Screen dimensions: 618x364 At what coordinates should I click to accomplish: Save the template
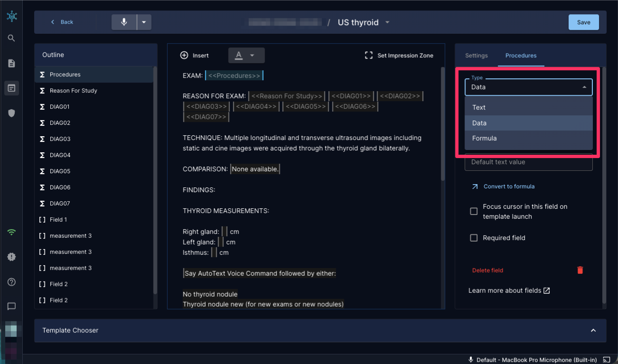(x=583, y=22)
